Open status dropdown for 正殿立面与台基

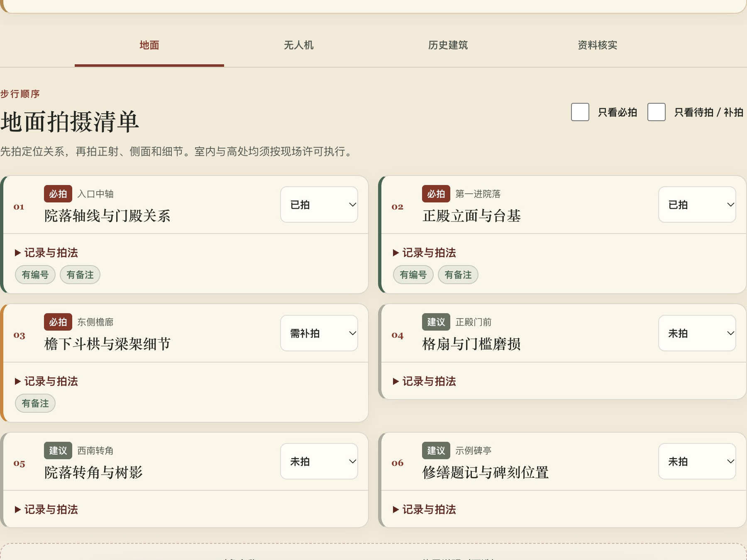(697, 205)
